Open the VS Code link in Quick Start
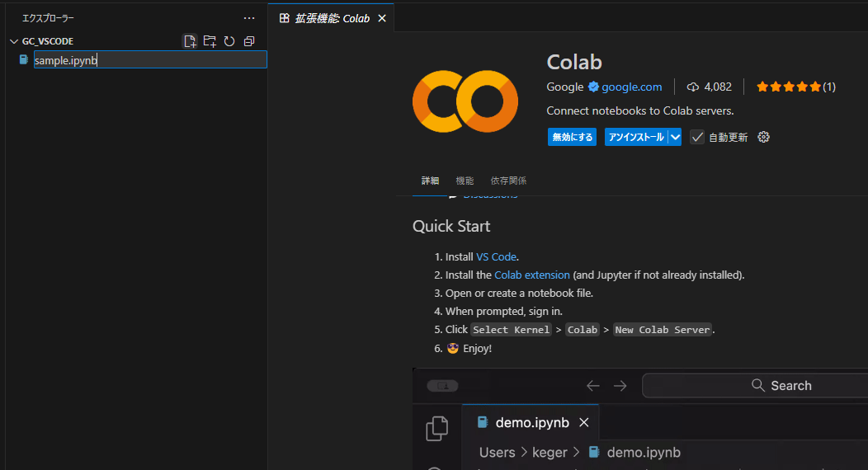The image size is (868, 470). [x=496, y=256]
